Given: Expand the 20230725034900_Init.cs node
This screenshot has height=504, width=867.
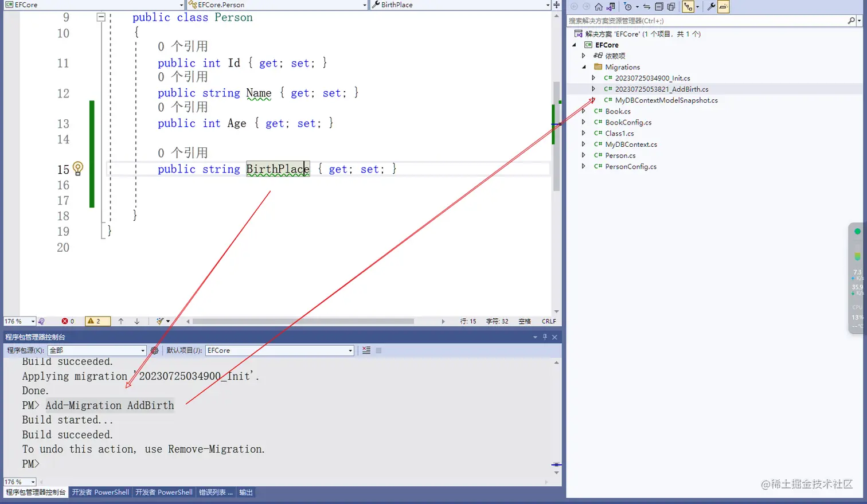Looking at the screenshot, I should 593,78.
